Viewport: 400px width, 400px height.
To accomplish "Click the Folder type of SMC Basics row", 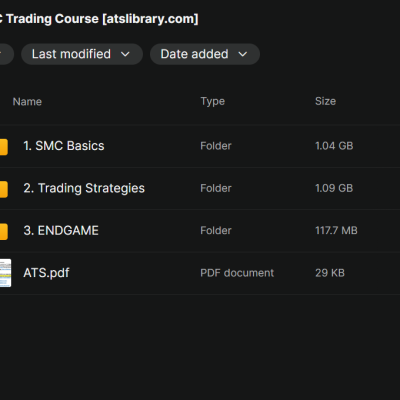I will (216, 146).
